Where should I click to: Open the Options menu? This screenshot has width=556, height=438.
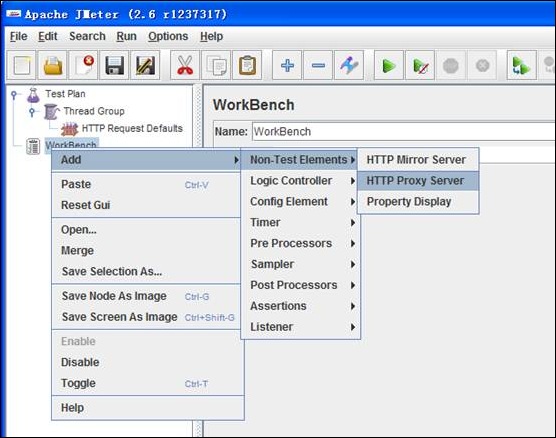click(x=168, y=36)
